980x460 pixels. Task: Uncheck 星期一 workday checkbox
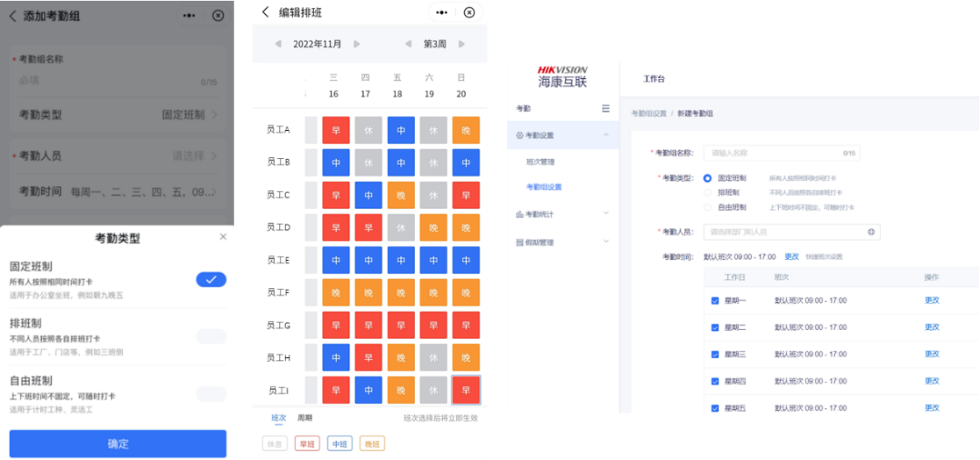(715, 300)
